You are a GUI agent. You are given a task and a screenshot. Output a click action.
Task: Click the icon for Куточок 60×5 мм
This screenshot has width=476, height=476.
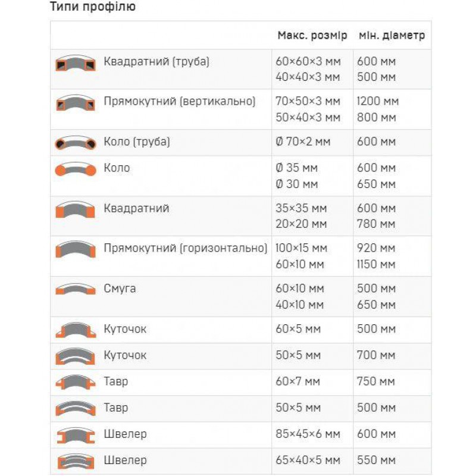pyautogui.click(x=76, y=330)
